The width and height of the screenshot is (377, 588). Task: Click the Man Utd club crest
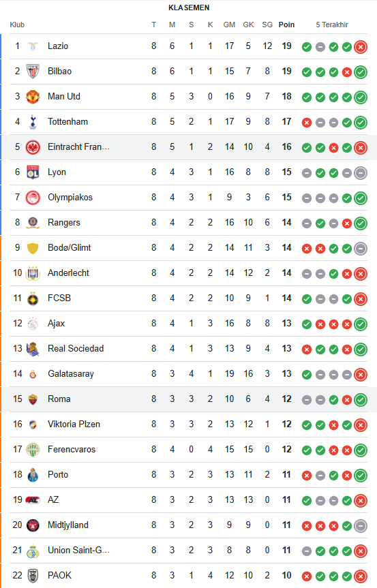tap(33, 96)
